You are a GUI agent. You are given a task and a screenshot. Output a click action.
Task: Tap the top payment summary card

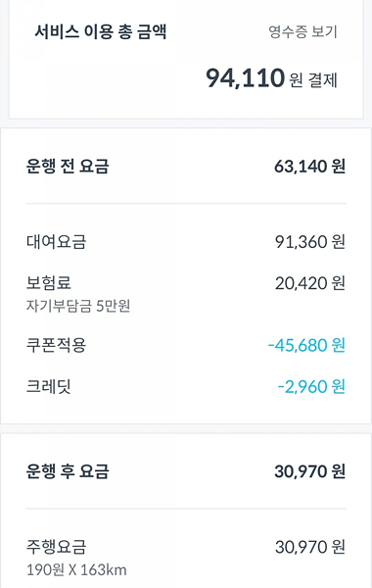pyautogui.click(x=186, y=59)
